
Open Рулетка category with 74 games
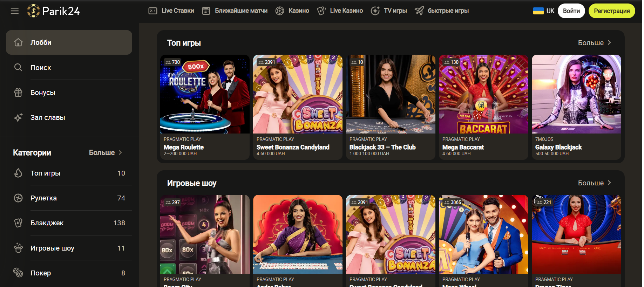pyautogui.click(x=69, y=198)
